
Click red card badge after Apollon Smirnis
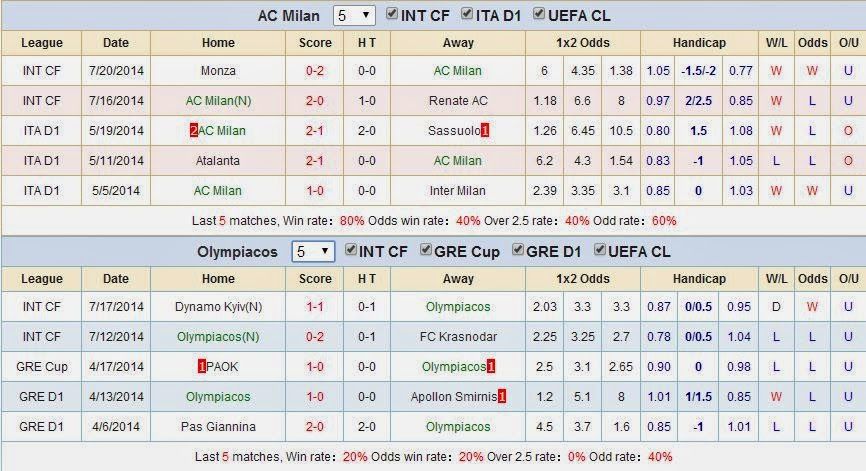tap(502, 396)
